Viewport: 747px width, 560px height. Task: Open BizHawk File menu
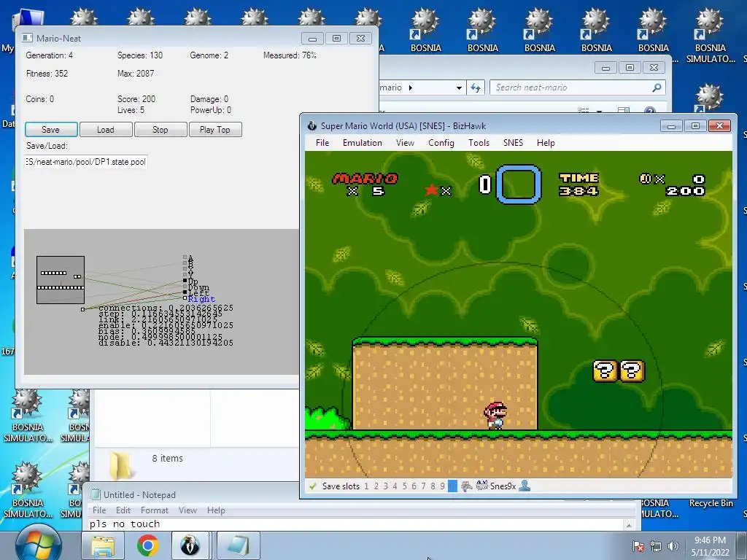click(x=322, y=143)
